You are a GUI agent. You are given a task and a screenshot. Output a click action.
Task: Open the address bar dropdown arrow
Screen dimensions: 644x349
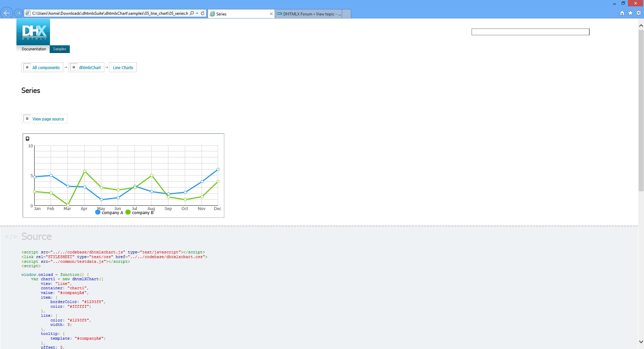(197, 13)
